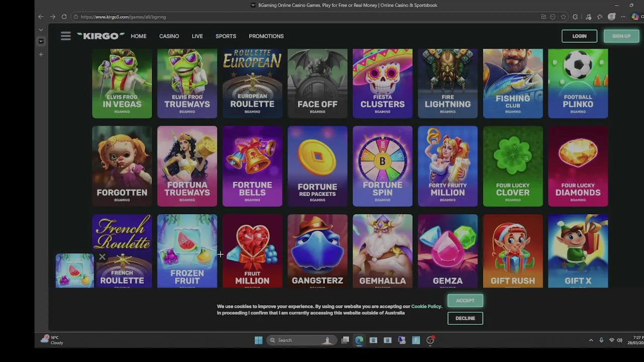644x362 pixels.
Task: Open the Cookie Policy link
Action: tap(426, 306)
